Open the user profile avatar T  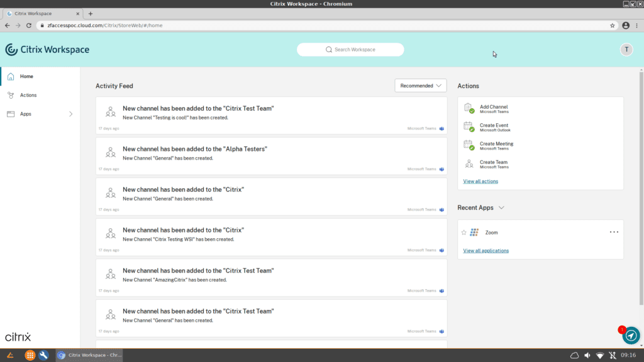(x=626, y=49)
